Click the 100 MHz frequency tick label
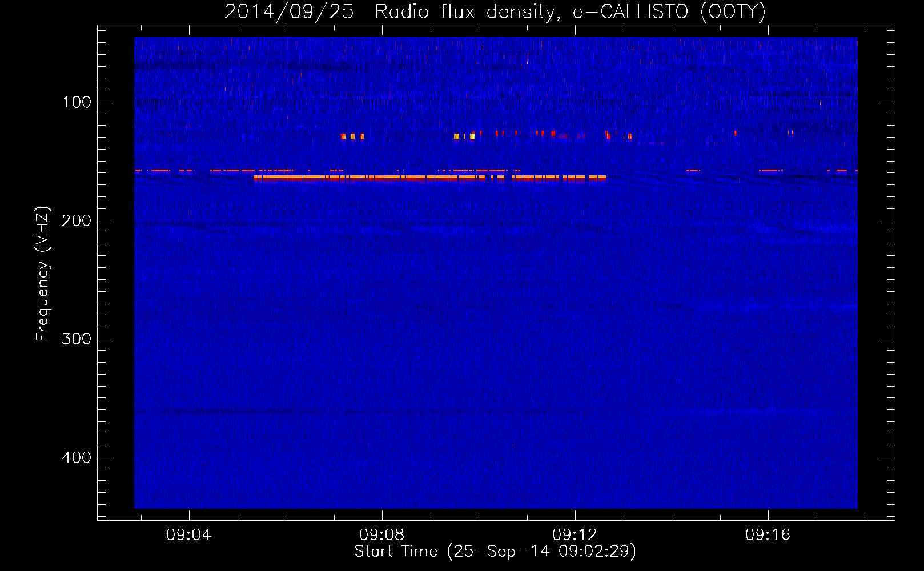This screenshot has width=924, height=571. [x=77, y=102]
